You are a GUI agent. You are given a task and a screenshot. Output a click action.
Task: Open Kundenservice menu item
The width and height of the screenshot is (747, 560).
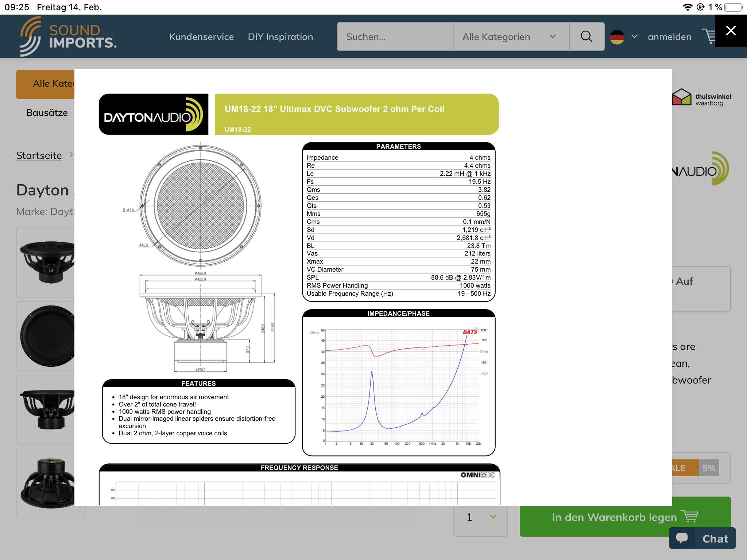201,37
